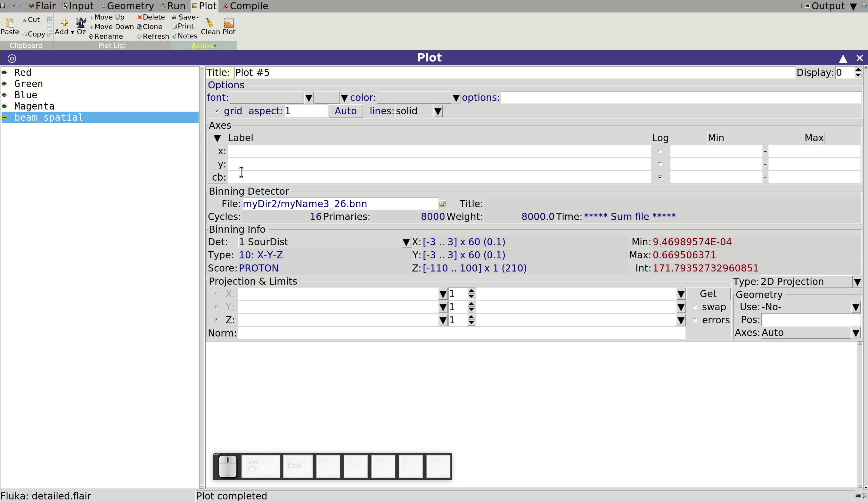Open the lines style dropdown
Viewport: 868px width, 502px height.
[438, 111]
